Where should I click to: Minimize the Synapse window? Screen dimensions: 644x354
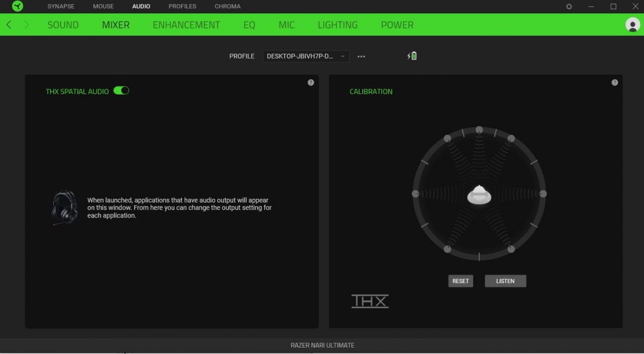tap(591, 6)
